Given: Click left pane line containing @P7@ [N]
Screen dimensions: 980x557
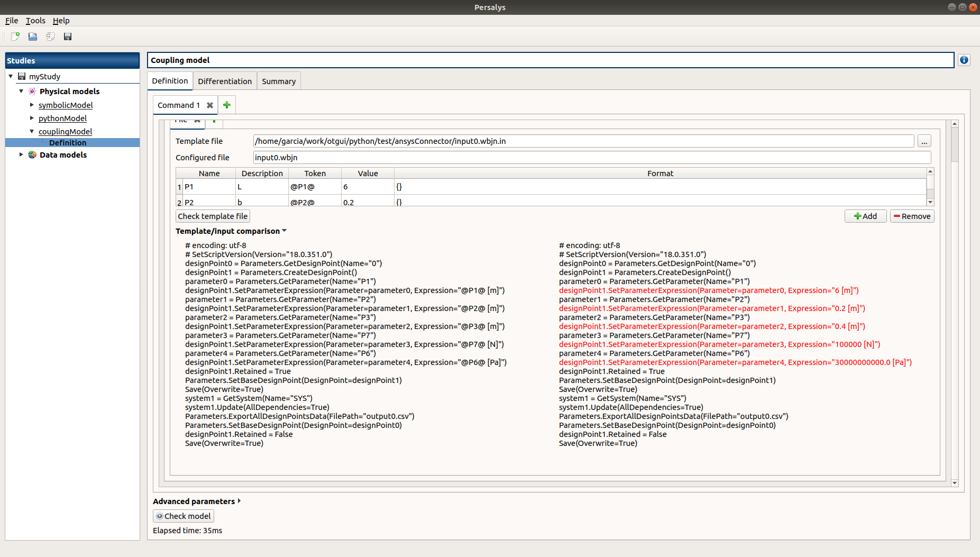Looking at the screenshot, I should tap(344, 344).
